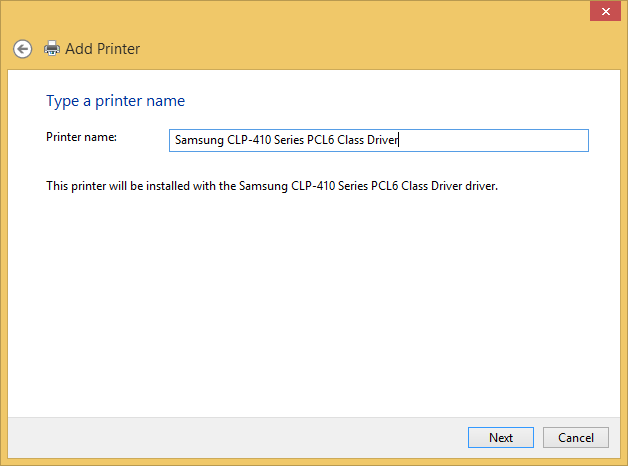Click the printer icon beside Add Printer
This screenshot has height=466, width=628.
click(52, 48)
